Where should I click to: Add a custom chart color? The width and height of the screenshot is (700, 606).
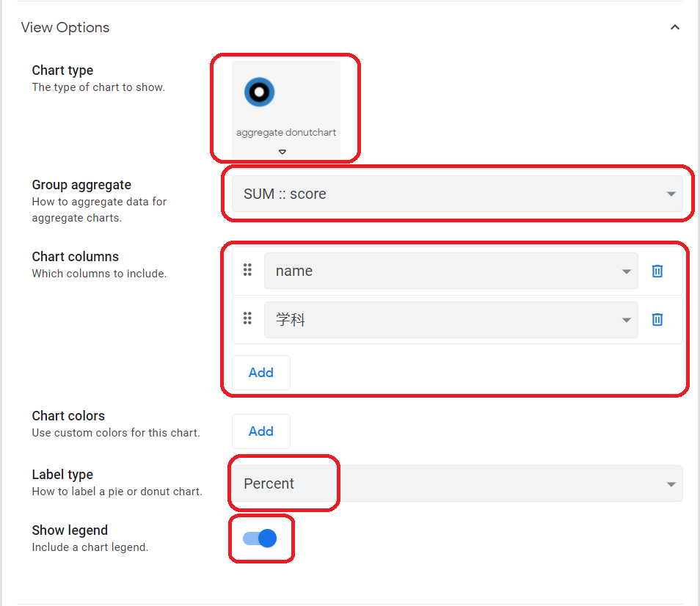click(261, 431)
